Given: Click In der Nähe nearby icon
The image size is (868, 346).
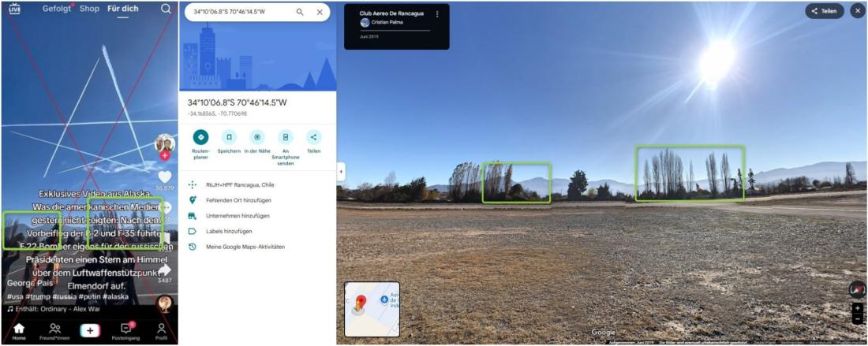Looking at the screenshot, I should tap(257, 137).
